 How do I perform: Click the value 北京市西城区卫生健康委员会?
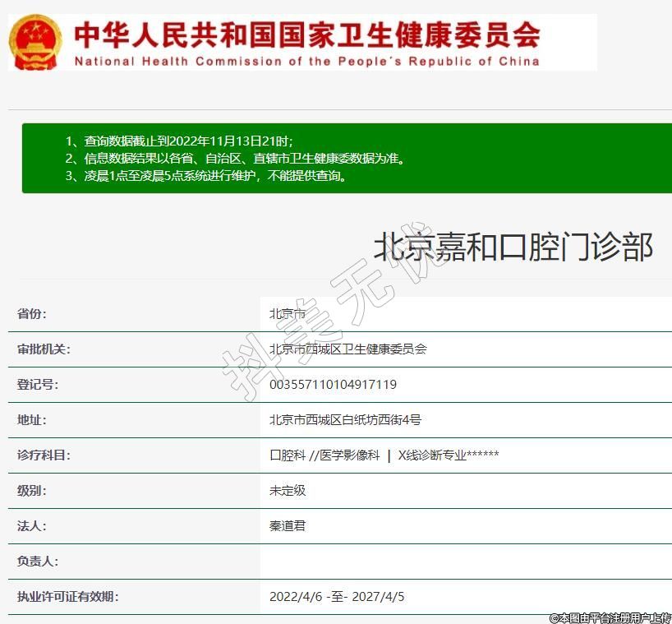click(x=348, y=349)
